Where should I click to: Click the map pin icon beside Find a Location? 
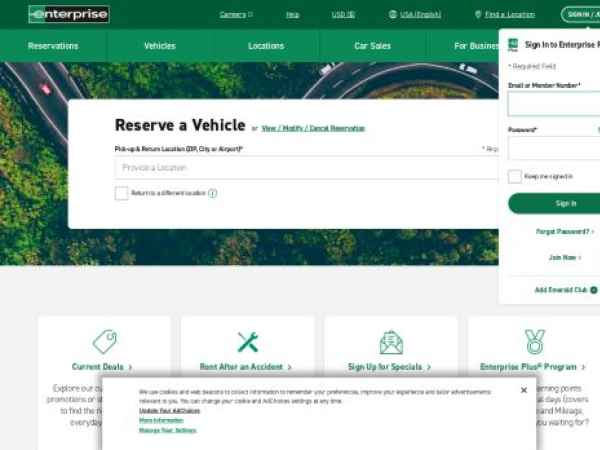(x=478, y=15)
